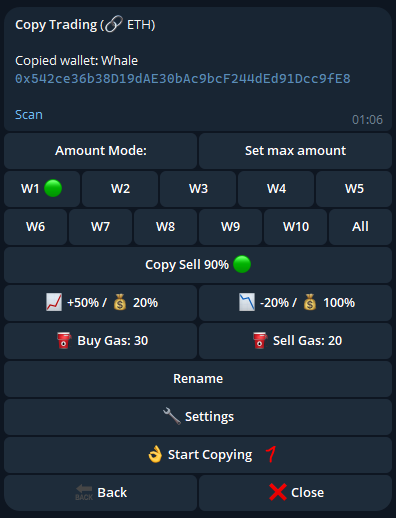Select wallet W5
The width and height of the screenshot is (396, 518).
point(354,189)
